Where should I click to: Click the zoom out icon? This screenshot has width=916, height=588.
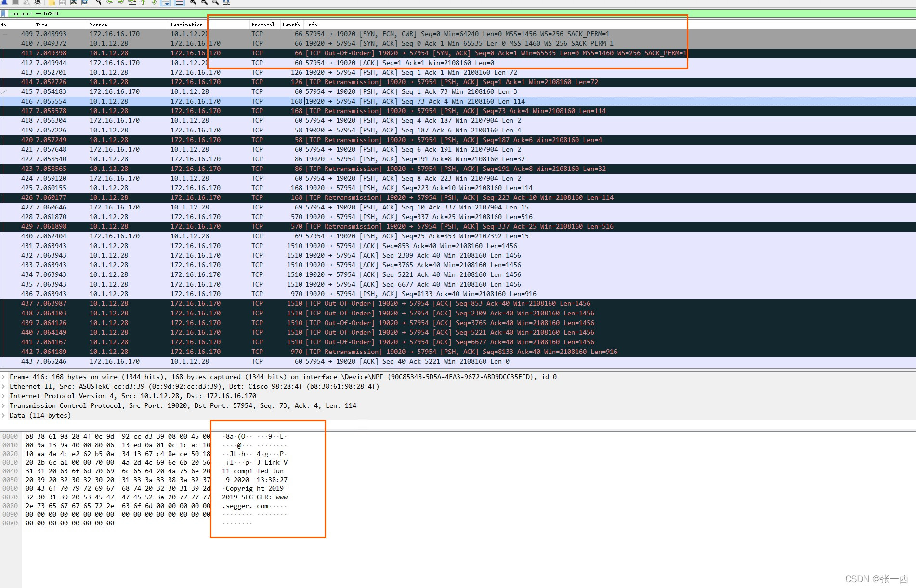[x=204, y=2]
